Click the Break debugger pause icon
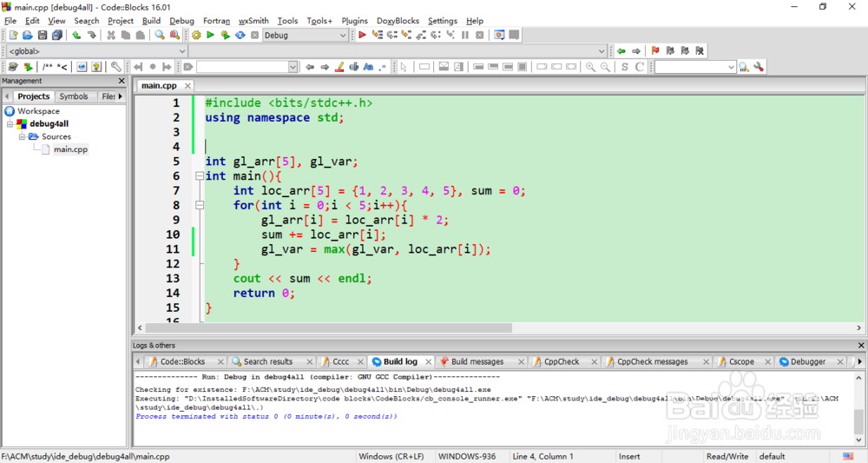 (465, 35)
